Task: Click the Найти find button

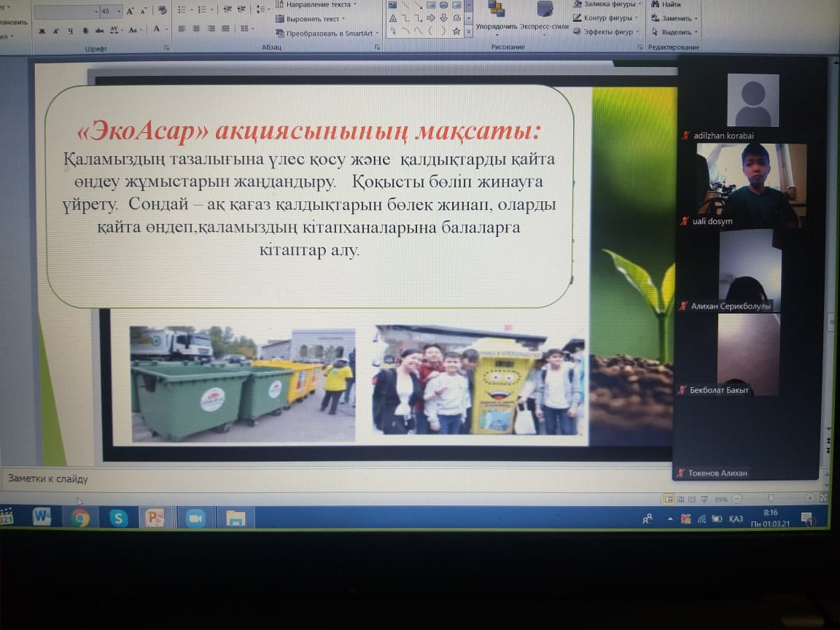Action: tap(666, 5)
